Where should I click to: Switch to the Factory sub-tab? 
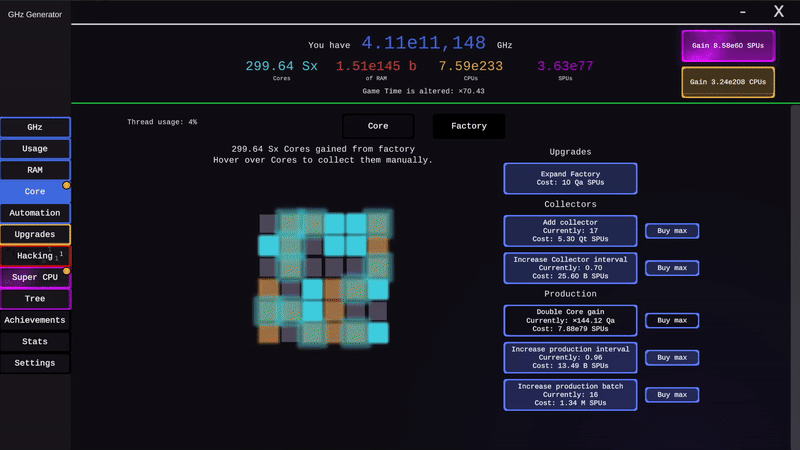pos(469,126)
